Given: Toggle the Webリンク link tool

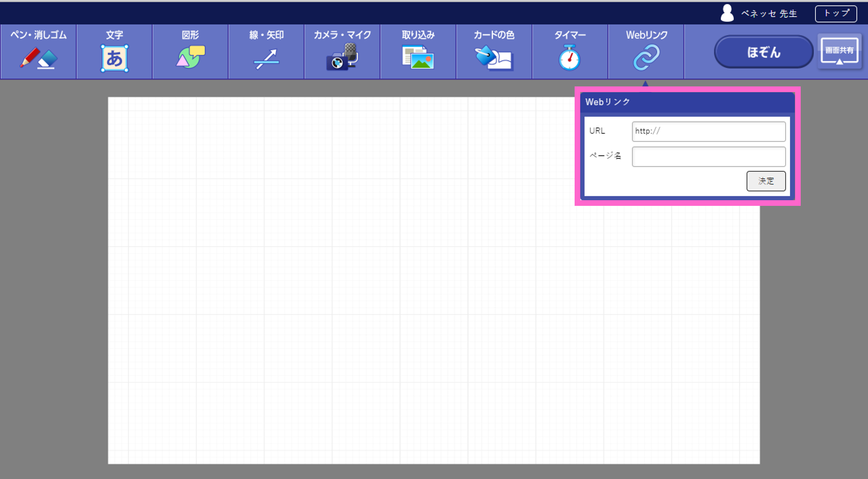Looking at the screenshot, I should (646, 52).
